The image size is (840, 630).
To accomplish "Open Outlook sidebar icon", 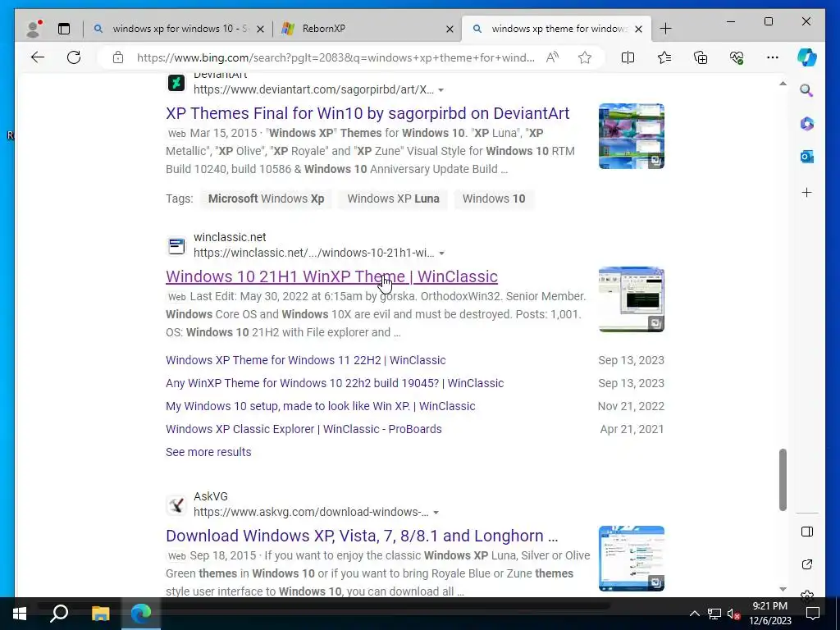I will tap(807, 157).
